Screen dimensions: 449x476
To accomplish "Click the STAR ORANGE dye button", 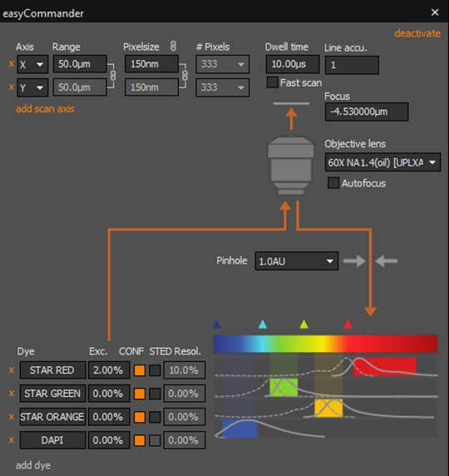I will (x=52, y=417).
